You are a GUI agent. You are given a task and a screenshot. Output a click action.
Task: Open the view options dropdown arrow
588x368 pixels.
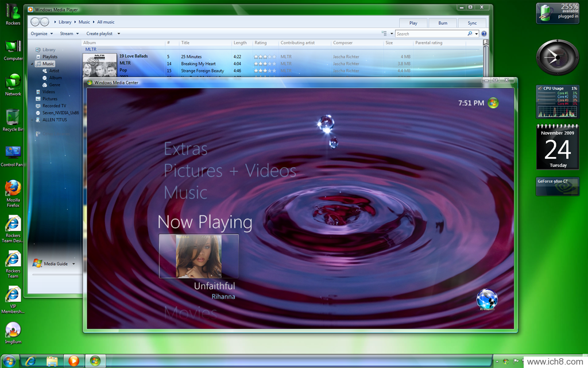(392, 34)
